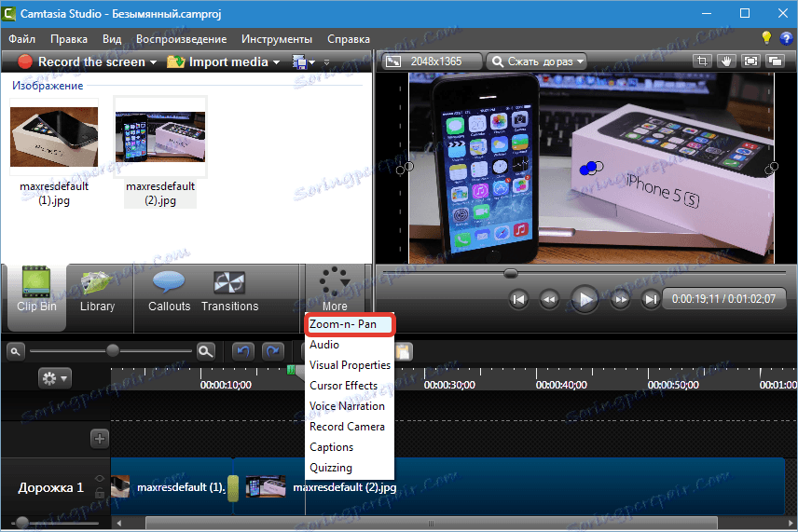Switch preview to full screen mode icon

click(750, 61)
